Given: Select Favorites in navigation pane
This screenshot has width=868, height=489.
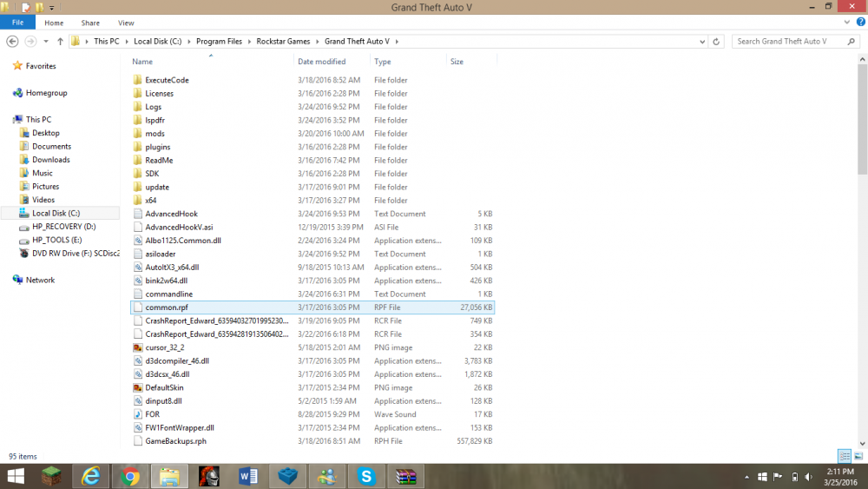Looking at the screenshot, I should [x=41, y=66].
